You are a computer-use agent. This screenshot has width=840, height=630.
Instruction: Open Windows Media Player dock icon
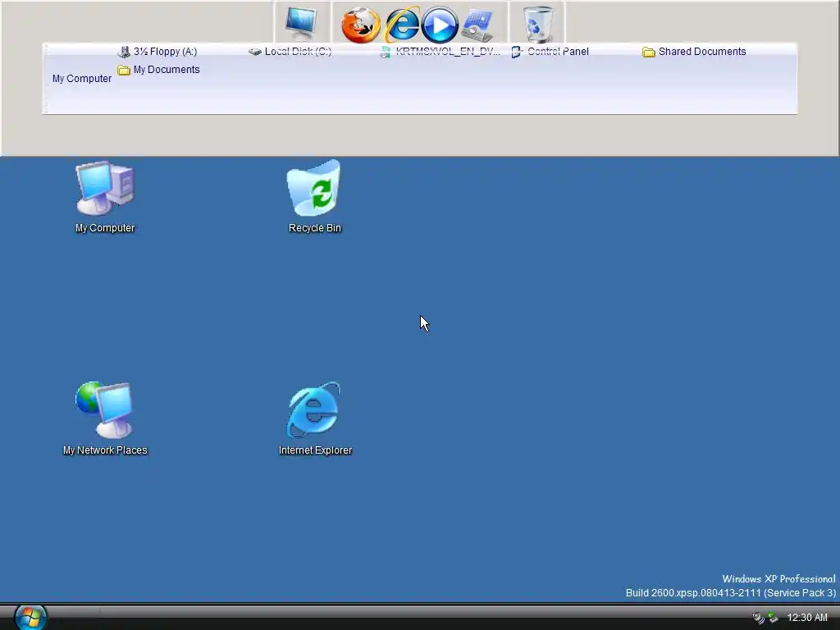tap(440, 25)
